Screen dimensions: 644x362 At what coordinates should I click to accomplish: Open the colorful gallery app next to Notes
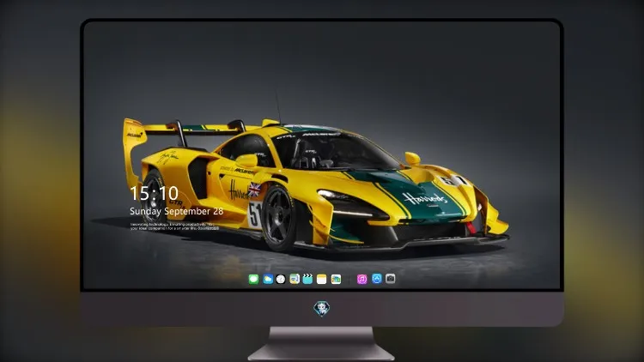click(x=336, y=280)
